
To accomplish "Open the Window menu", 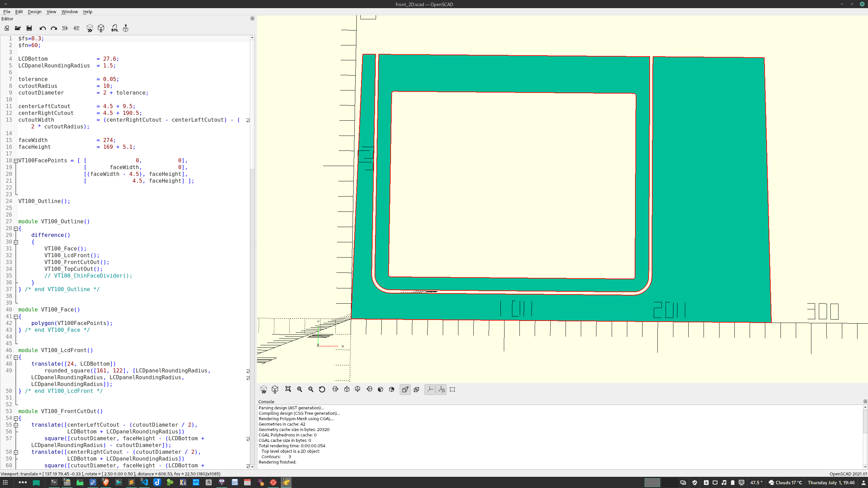I will click(x=70, y=12).
